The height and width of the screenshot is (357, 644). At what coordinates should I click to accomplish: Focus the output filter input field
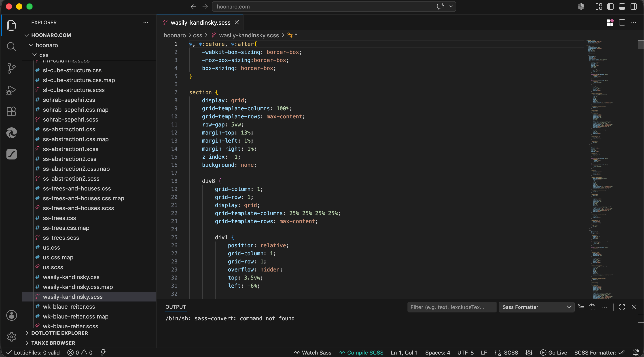(452, 307)
